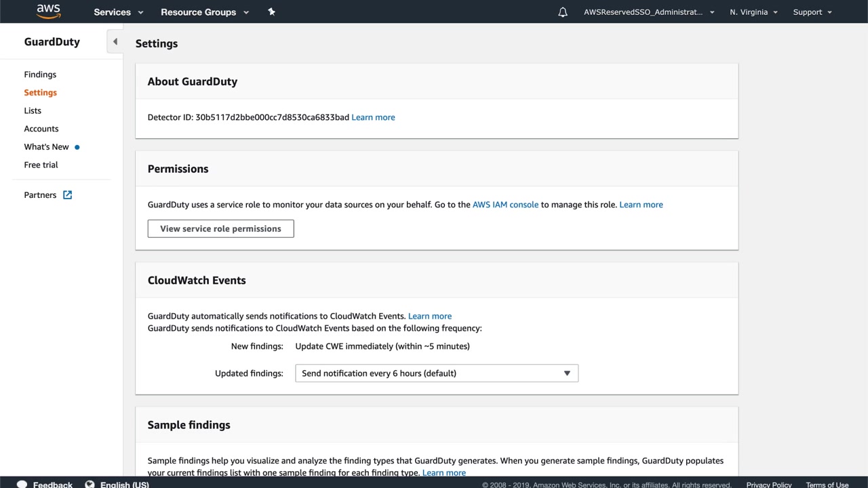Click the pin shortcuts icon in header
Screen dimensions: 868x488
pyautogui.click(x=271, y=12)
